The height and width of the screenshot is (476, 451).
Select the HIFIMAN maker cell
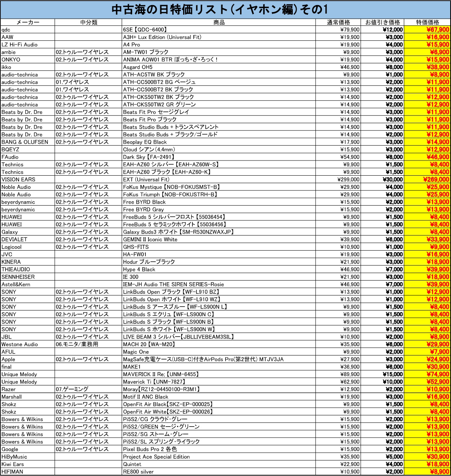click(x=28, y=472)
